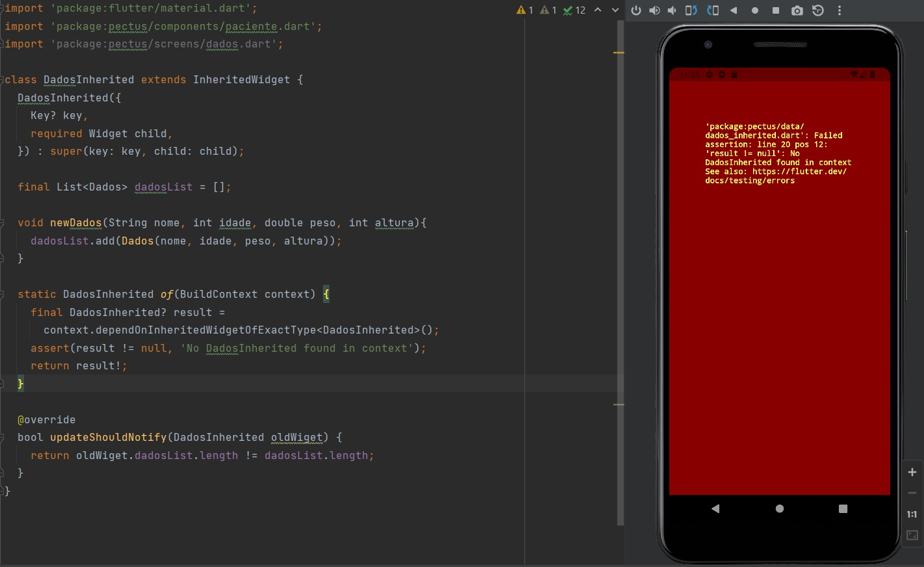Click the emulator power button icon
Image resolution: width=924 pixels, height=567 pixels.
coord(636,10)
